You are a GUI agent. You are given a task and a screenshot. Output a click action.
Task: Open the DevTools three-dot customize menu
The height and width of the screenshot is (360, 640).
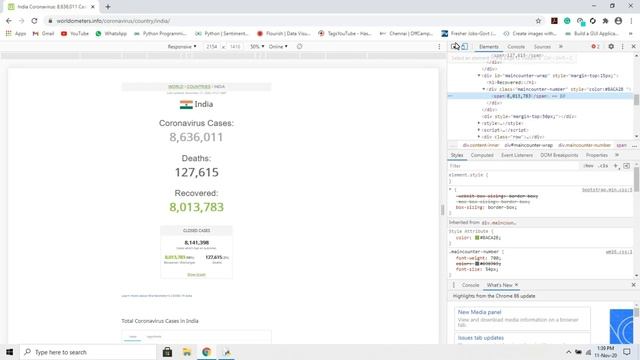[623, 47]
